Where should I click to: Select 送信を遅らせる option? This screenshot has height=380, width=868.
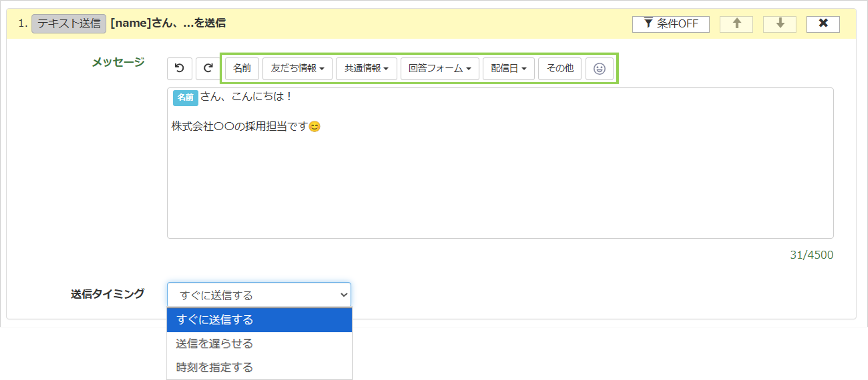pyautogui.click(x=259, y=344)
